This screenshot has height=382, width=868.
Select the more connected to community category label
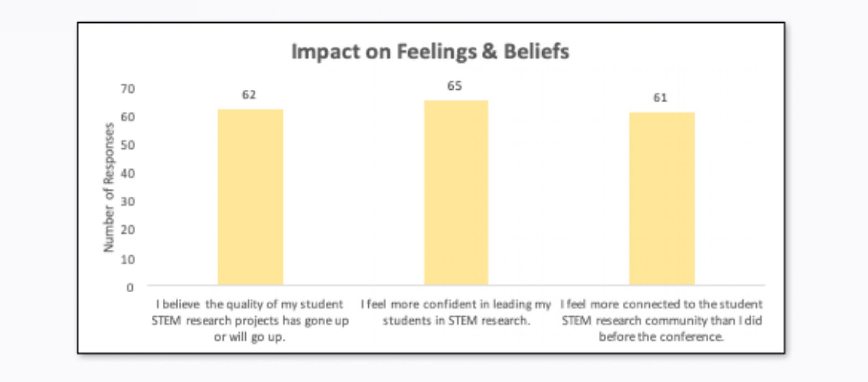(661, 321)
